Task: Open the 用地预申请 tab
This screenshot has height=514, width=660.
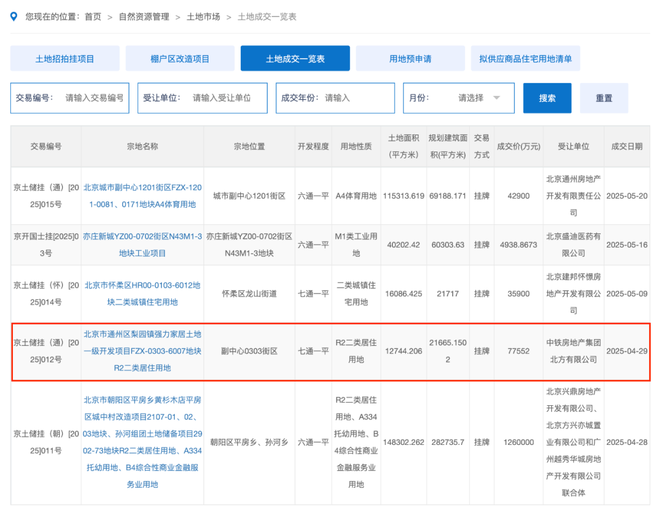Action: [x=410, y=59]
